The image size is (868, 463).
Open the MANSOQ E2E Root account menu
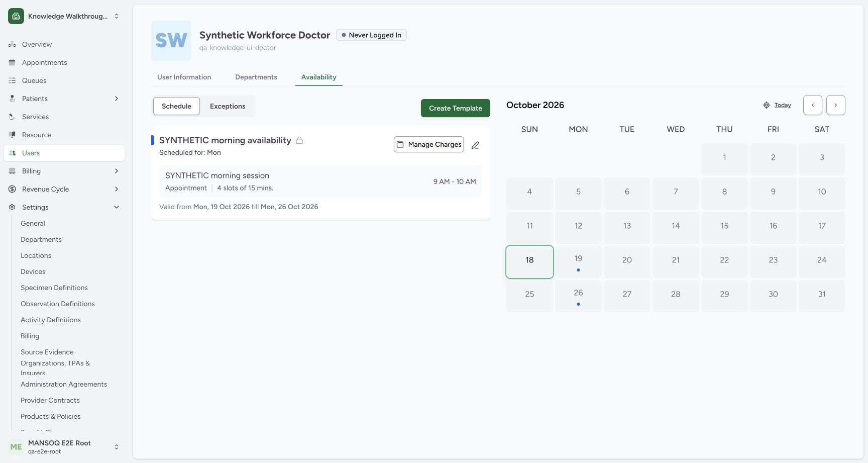[64, 447]
